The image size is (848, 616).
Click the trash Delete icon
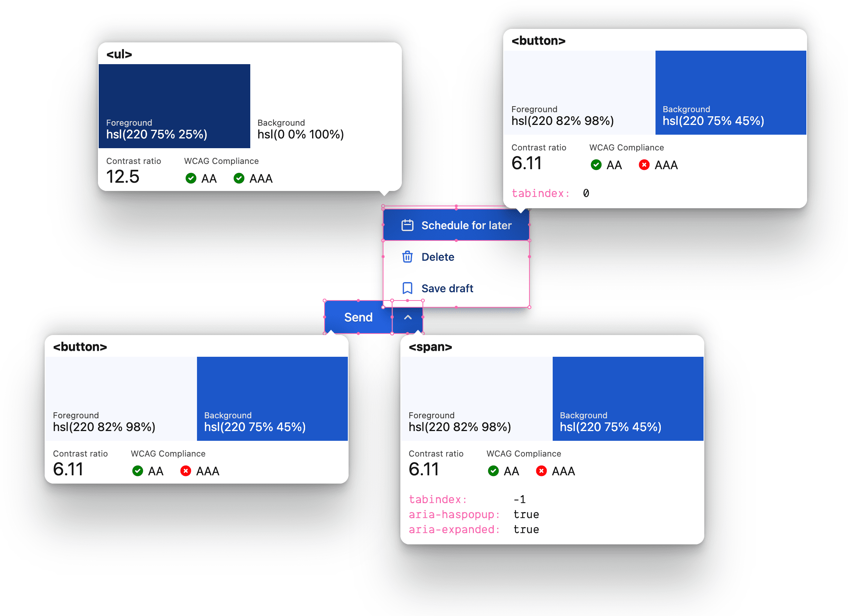coord(407,257)
